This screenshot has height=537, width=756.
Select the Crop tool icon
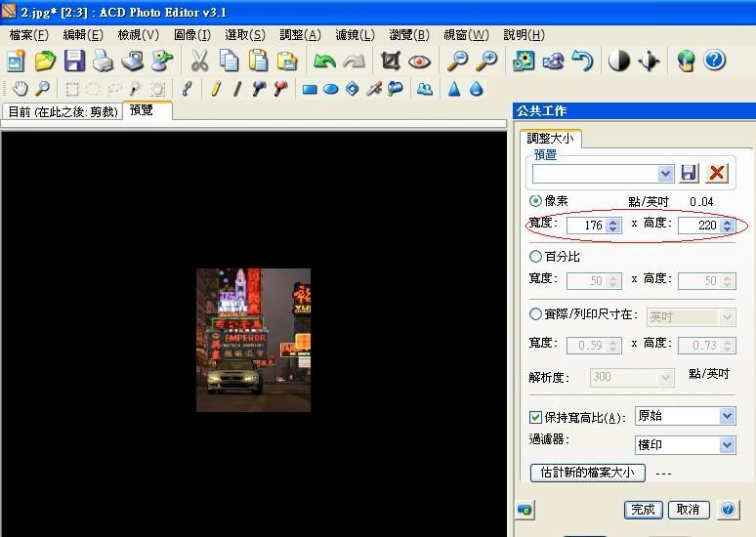[391, 62]
